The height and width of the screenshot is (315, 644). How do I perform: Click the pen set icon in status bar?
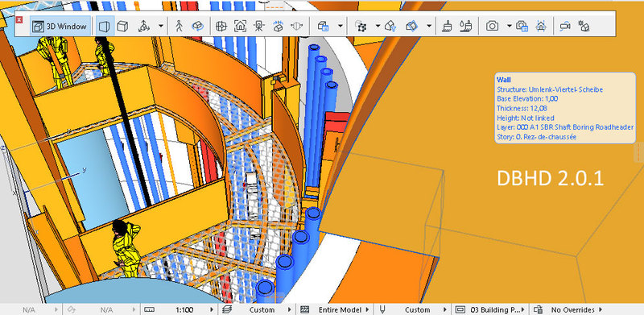click(x=382, y=309)
